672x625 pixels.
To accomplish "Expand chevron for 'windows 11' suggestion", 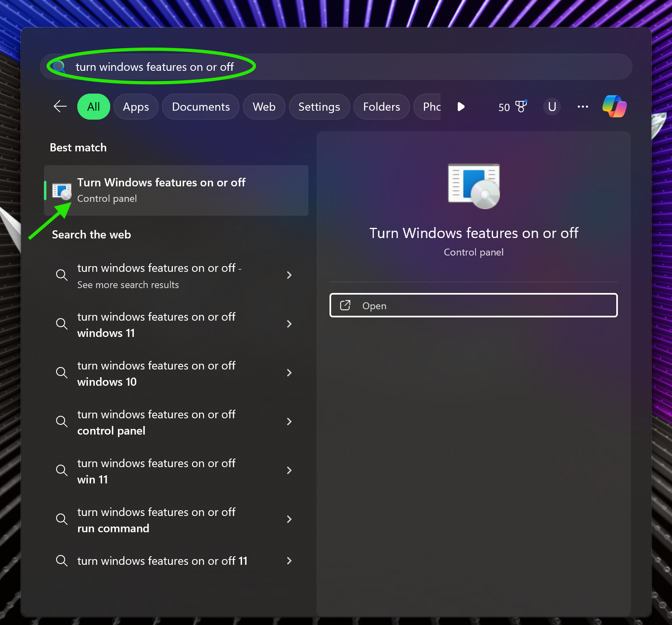I will click(x=289, y=324).
